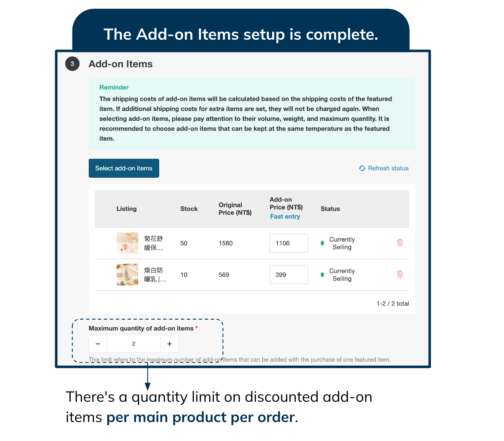
Task: Open the Fast entry link
Action: pyautogui.click(x=285, y=216)
